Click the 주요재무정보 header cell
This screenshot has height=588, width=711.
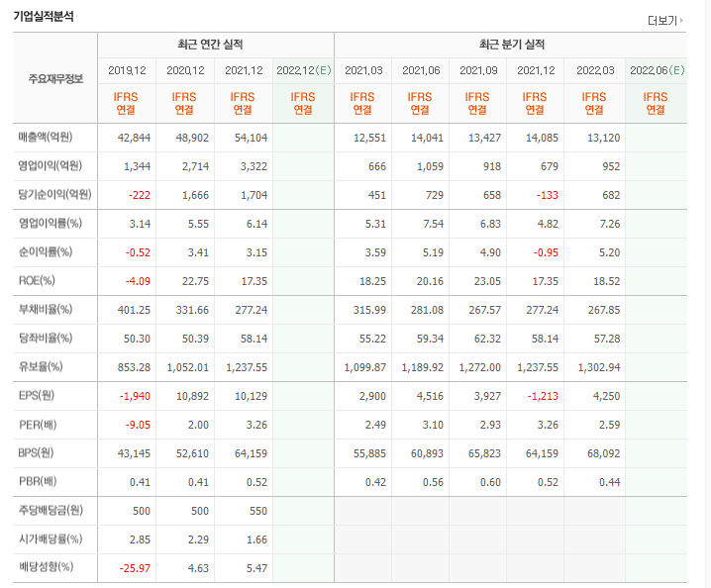click(x=55, y=79)
